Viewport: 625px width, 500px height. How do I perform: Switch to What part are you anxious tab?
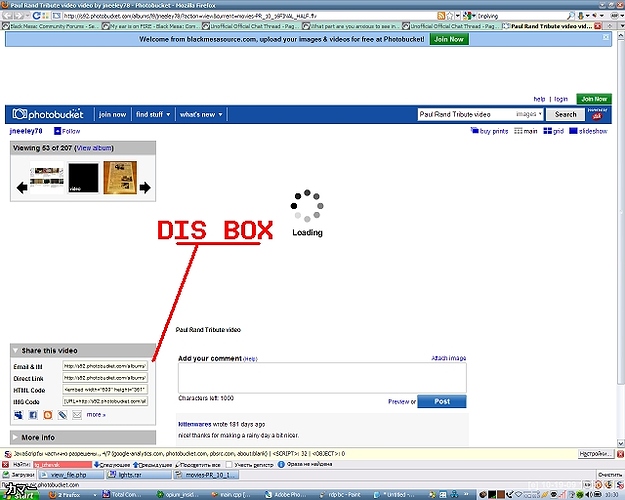[x=351, y=26]
